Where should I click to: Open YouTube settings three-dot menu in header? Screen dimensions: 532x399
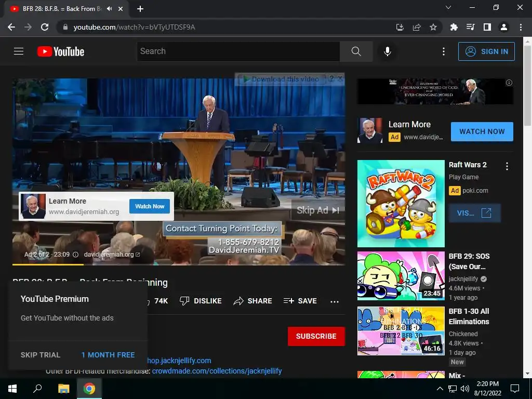[444, 51]
